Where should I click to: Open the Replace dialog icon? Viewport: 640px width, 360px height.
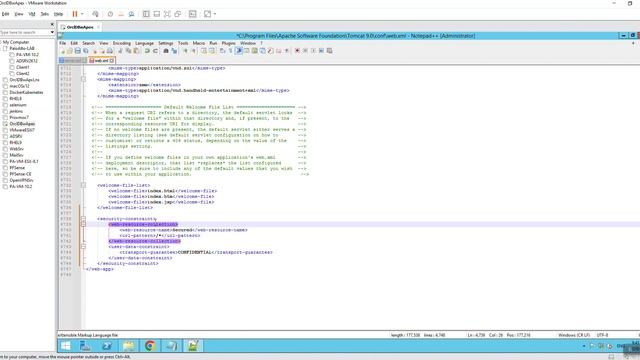pos(175,51)
